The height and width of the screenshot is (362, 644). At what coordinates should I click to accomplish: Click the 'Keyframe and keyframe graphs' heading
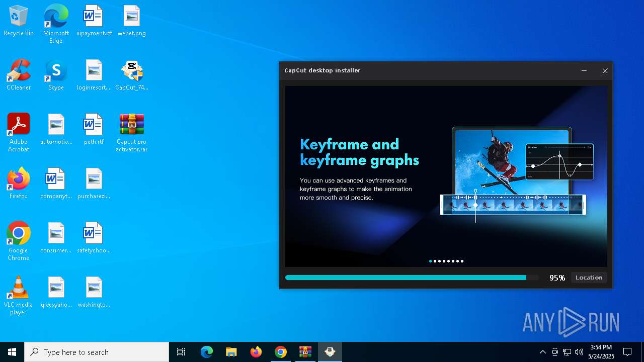coord(359,152)
